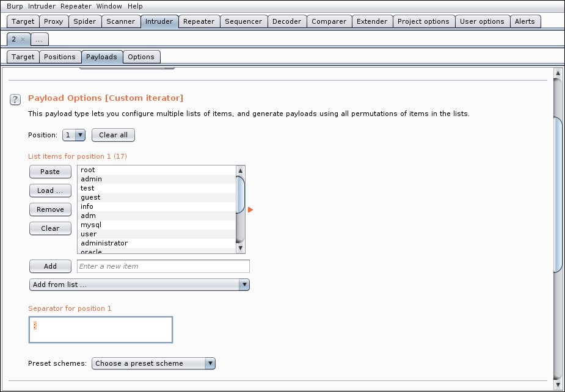Open the Positions sub-tab
The image size is (565, 392).
click(x=60, y=57)
